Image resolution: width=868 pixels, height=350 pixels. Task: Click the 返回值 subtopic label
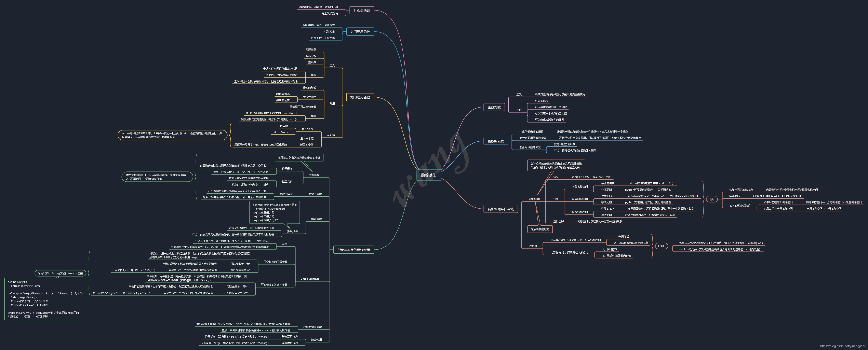click(331, 135)
